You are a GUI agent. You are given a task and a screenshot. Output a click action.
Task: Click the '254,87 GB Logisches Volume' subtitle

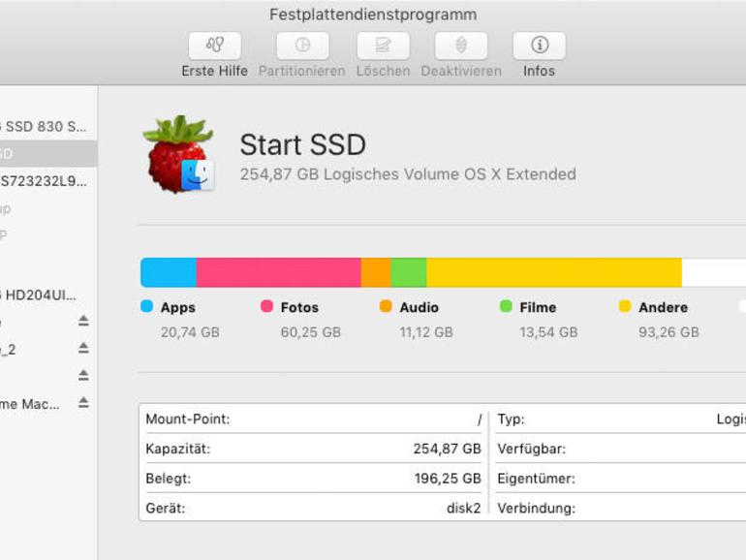click(408, 174)
